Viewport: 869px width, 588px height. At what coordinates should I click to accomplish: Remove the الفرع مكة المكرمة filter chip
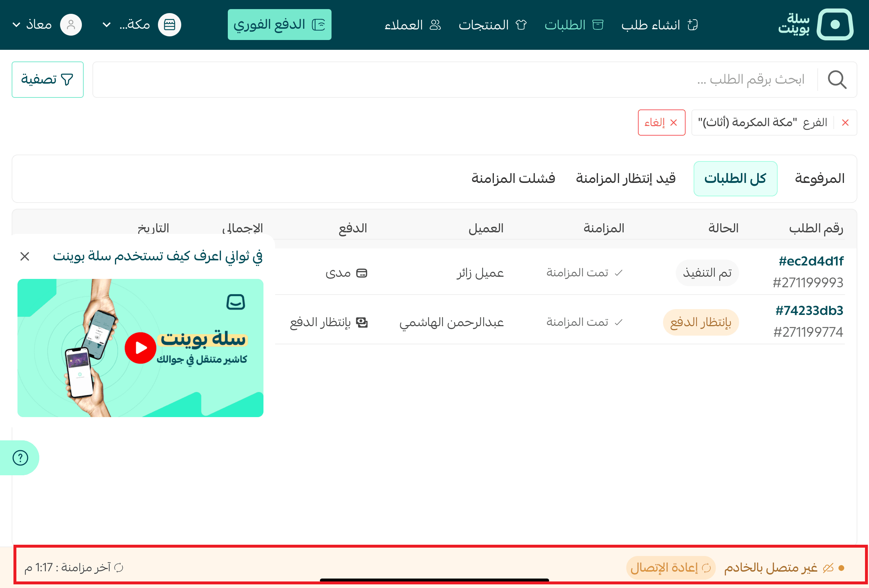pyautogui.click(x=845, y=123)
